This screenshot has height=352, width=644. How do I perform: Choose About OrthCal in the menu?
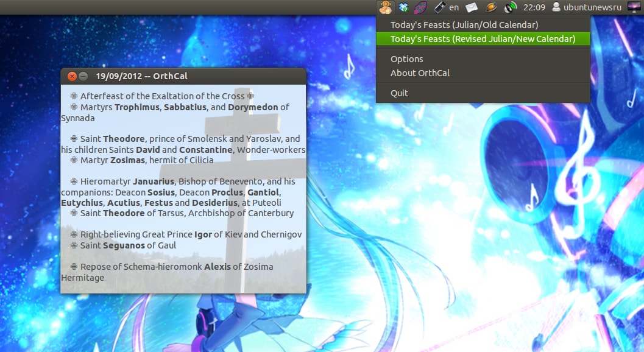[x=483, y=72]
